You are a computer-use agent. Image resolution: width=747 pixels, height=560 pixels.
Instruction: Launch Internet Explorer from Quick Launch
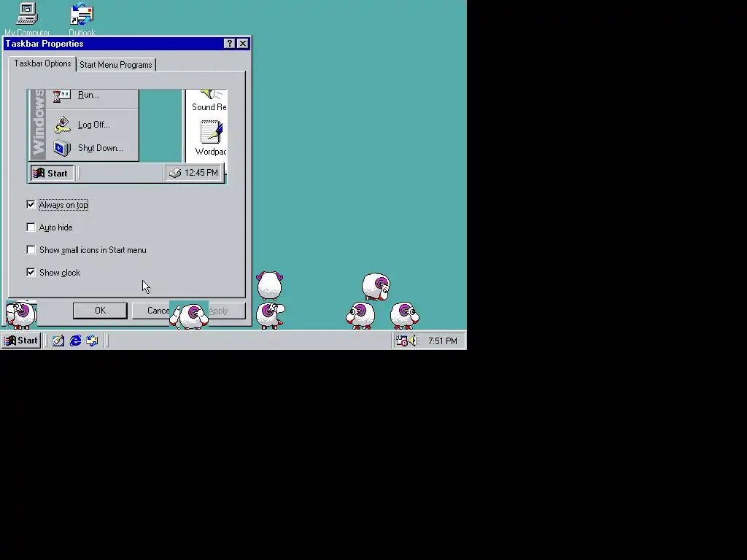(x=75, y=341)
